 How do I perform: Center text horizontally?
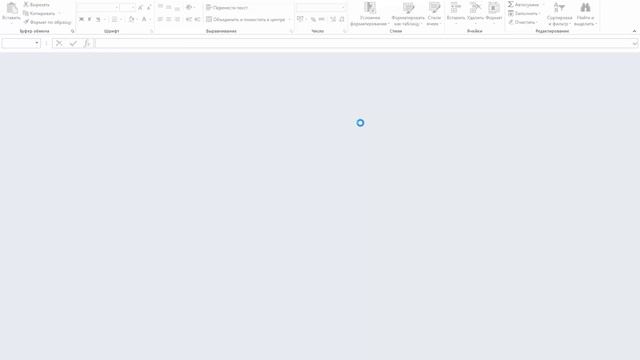click(x=169, y=19)
